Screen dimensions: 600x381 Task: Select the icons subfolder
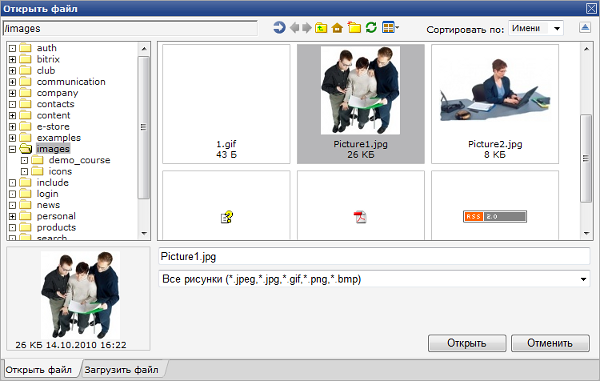point(60,171)
